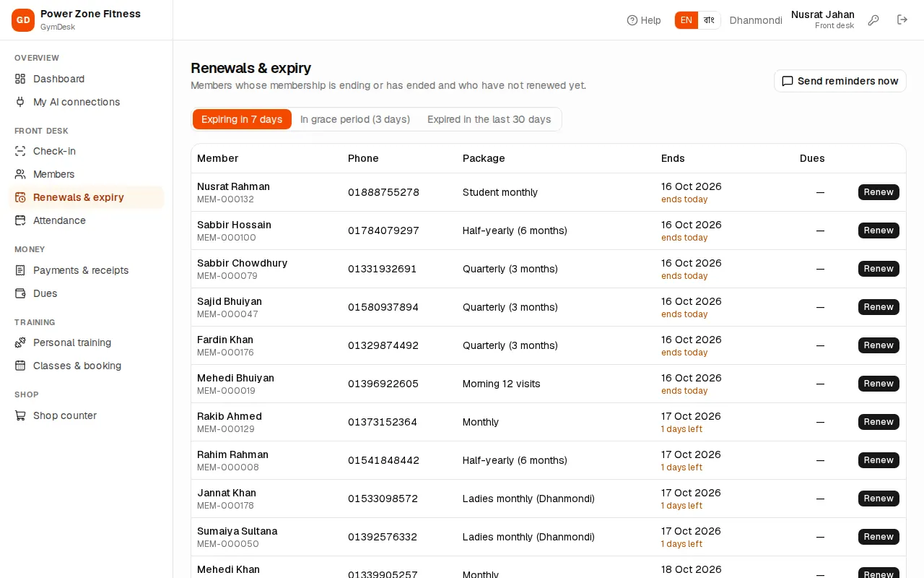Open Expired in the last 30 days tab

(489, 119)
